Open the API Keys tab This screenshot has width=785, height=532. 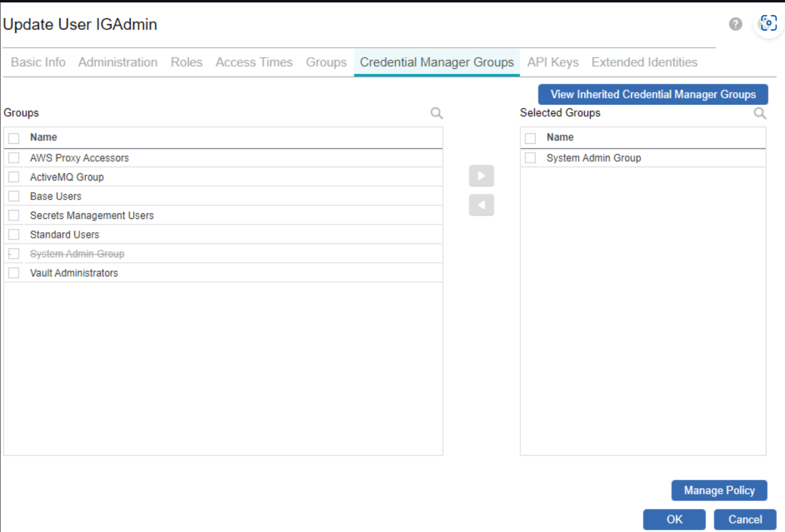pos(553,62)
